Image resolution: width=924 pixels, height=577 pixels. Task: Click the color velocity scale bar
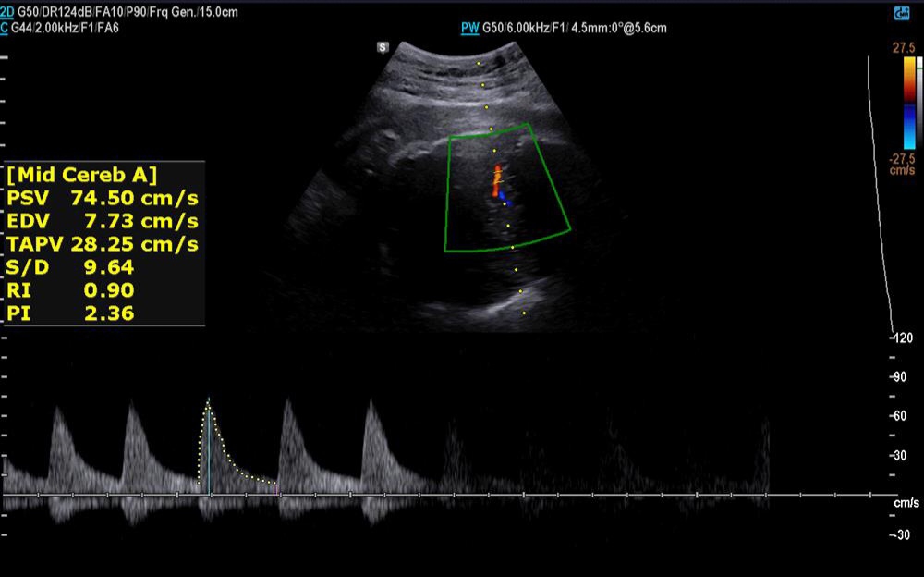pyautogui.click(x=909, y=102)
